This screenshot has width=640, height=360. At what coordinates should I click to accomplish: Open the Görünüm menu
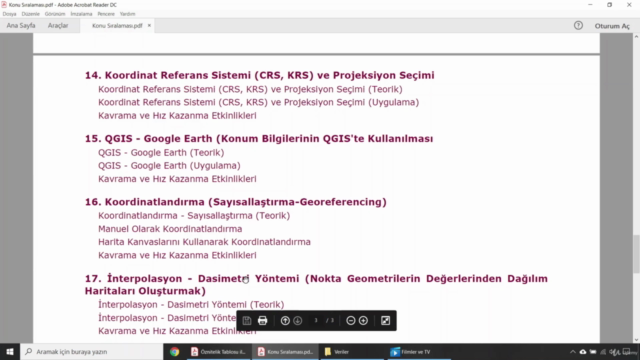[55, 14]
